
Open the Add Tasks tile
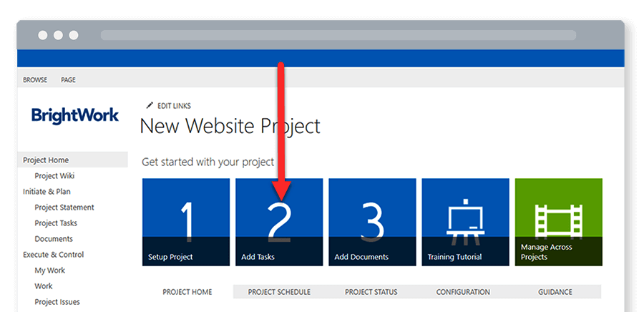pyautogui.click(x=279, y=222)
